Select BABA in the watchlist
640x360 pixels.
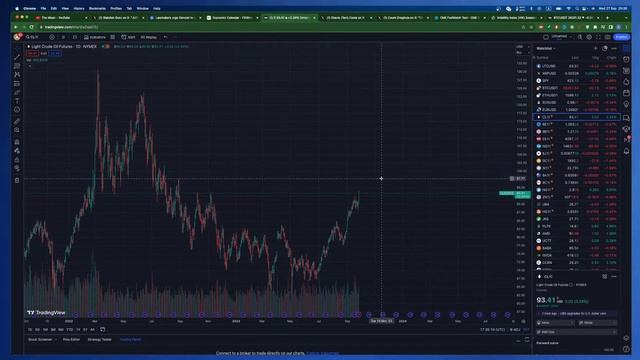[x=577, y=248]
